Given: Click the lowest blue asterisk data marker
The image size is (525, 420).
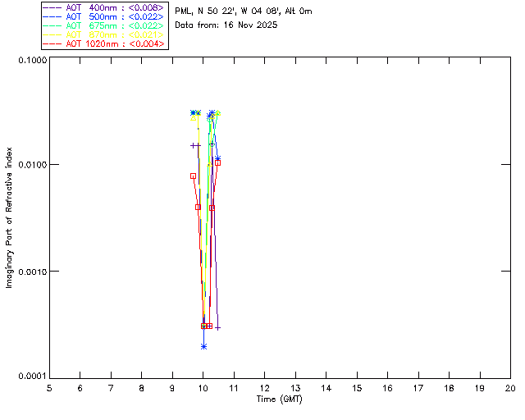Looking at the screenshot, I should coord(203,346).
